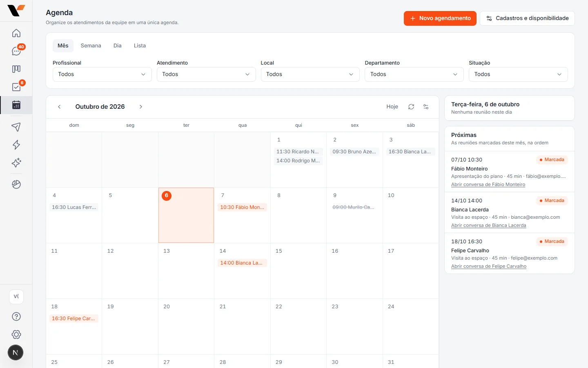Switch to the Mês view tab
This screenshot has height=368, width=588.
click(63, 46)
